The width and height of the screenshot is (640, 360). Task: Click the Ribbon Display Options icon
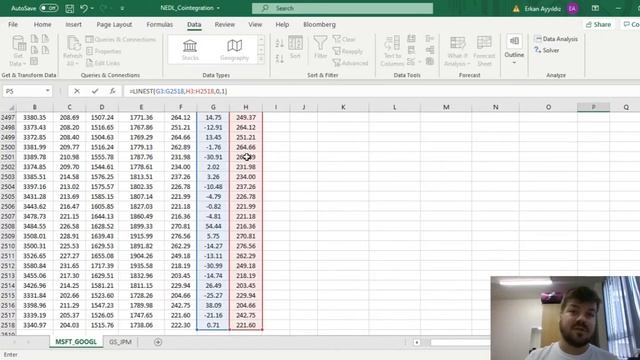(595, 8)
